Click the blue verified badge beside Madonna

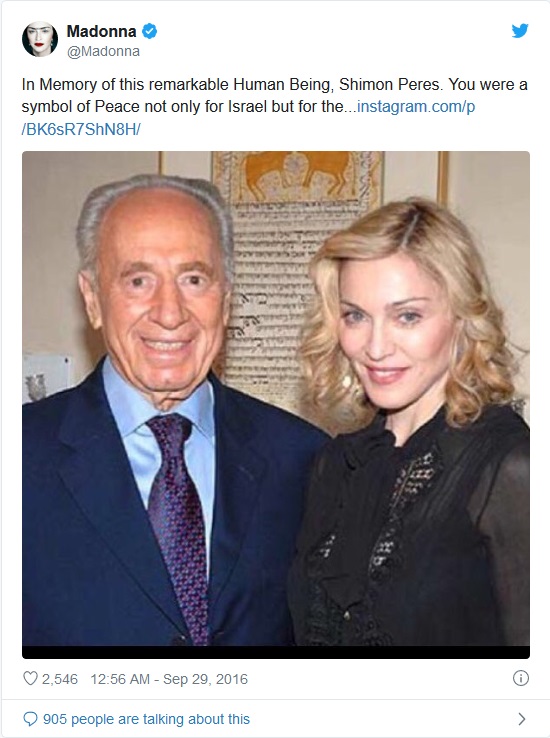pyautogui.click(x=150, y=31)
